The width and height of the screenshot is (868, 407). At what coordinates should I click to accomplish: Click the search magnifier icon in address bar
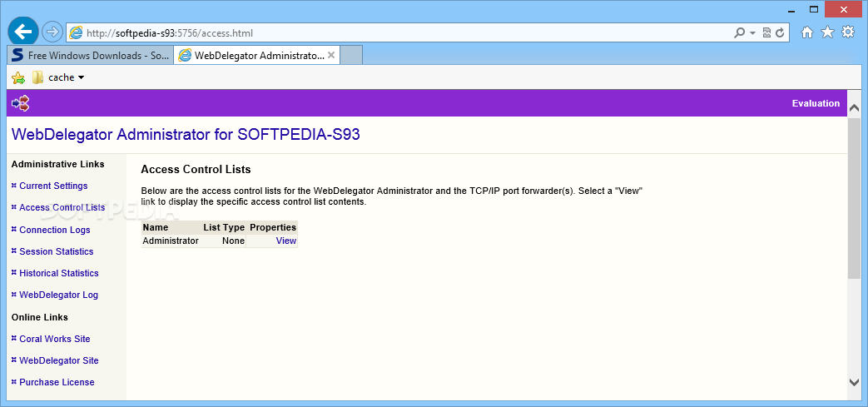[739, 32]
